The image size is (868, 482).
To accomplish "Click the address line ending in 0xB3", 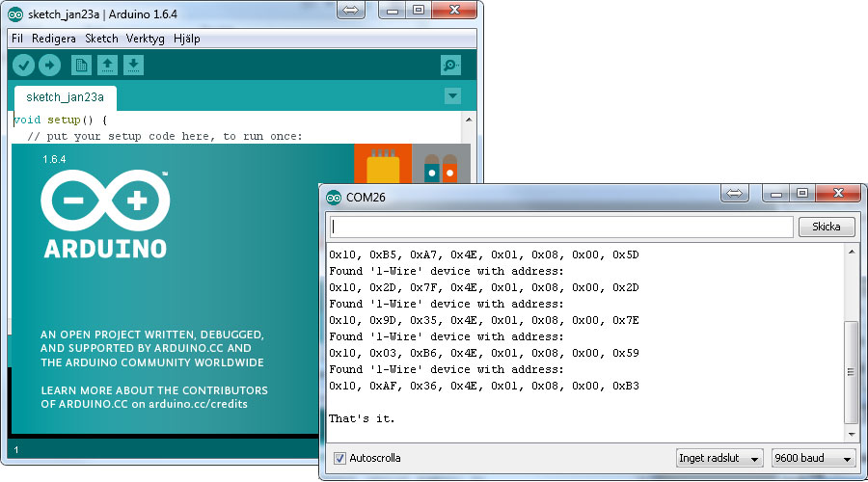I will [x=484, y=386].
